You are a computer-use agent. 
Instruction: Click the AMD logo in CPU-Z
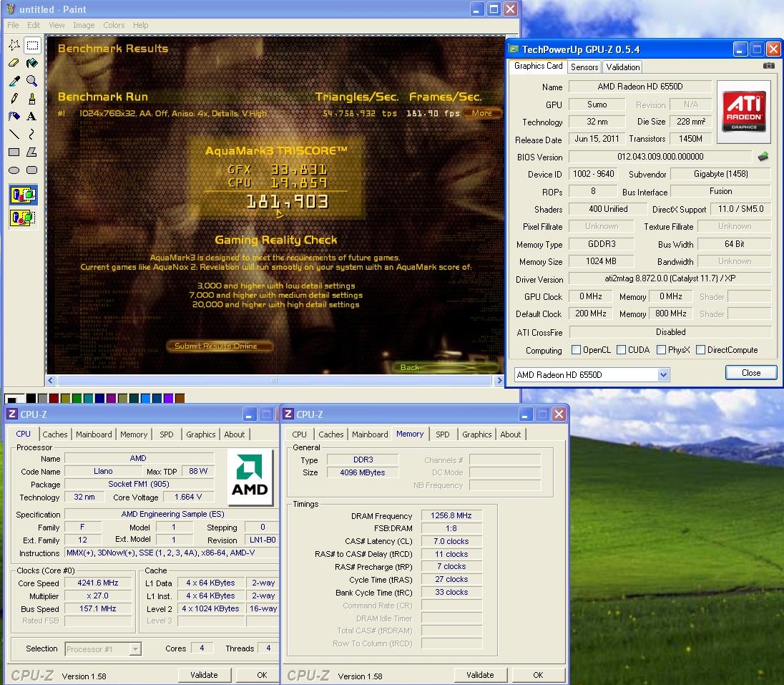tap(250, 477)
